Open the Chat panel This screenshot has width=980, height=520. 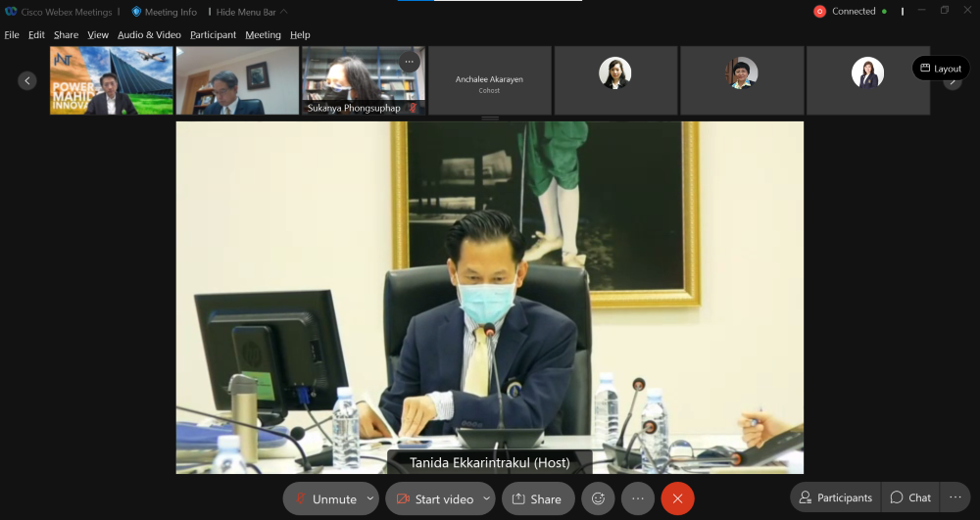click(910, 497)
